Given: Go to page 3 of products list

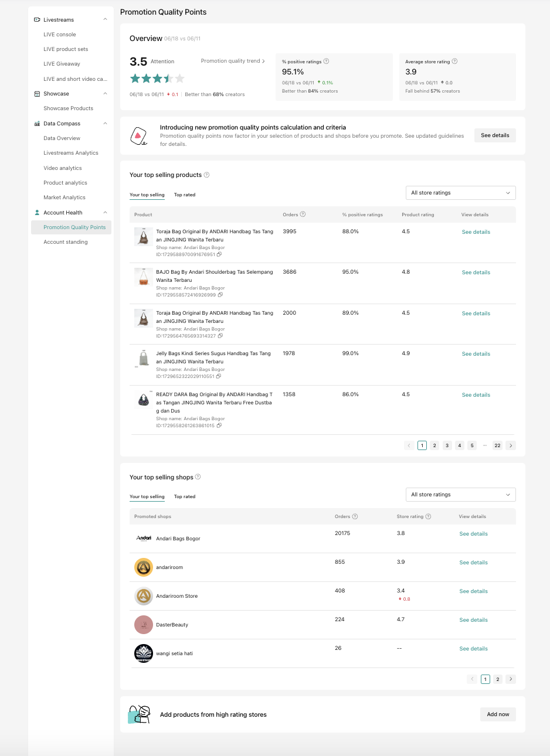Looking at the screenshot, I should click(447, 445).
